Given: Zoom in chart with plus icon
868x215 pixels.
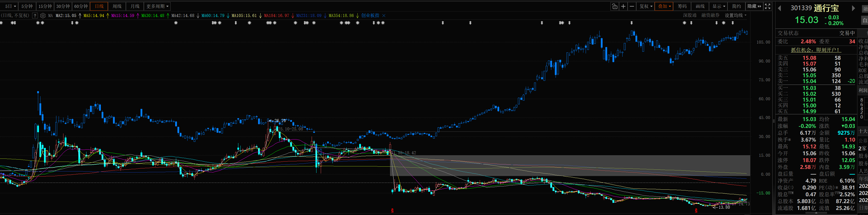Looking at the screenshot, I should [x=623, y=6].
